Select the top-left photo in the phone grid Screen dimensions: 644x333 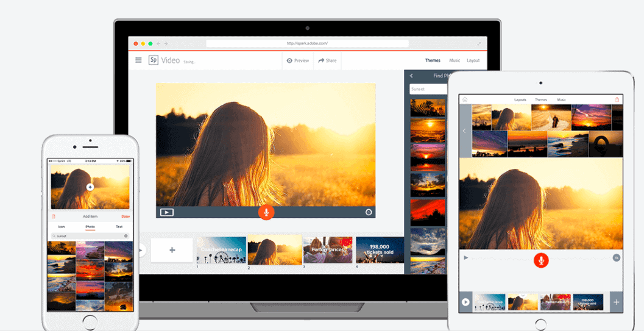[62, 248]
